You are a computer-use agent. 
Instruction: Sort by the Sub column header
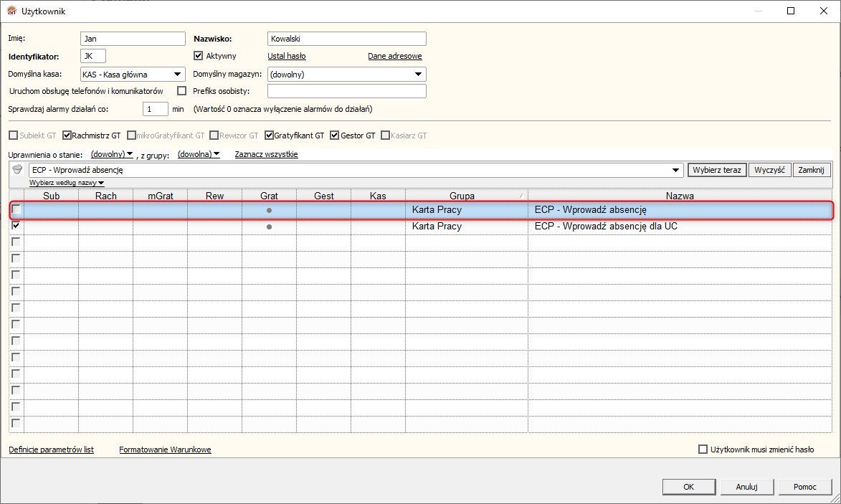pos(52,196)
